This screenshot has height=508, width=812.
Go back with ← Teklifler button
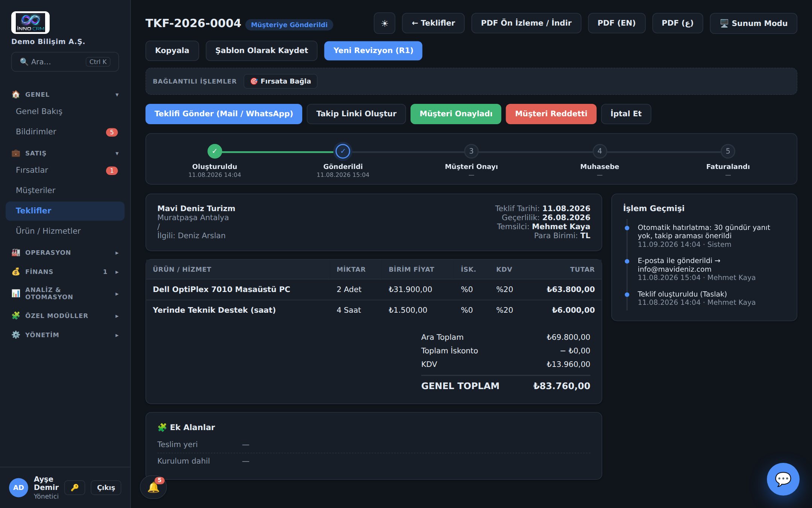click(433, 23)
